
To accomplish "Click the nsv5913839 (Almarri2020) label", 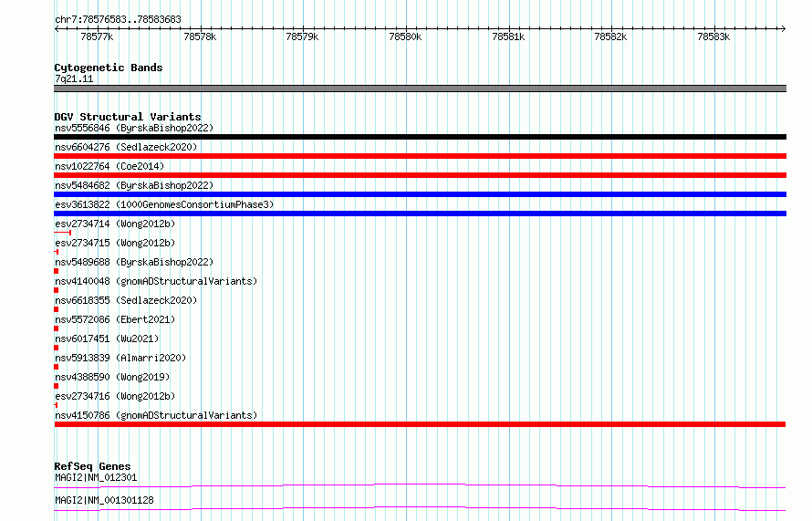I will [x=120, y=358].
